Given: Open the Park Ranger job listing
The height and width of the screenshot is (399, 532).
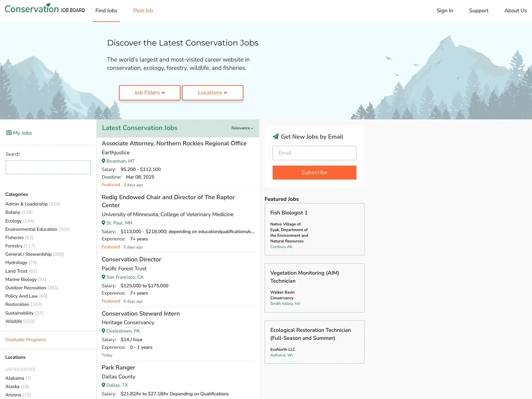Looking at the screenshot, I should point(118,367).
